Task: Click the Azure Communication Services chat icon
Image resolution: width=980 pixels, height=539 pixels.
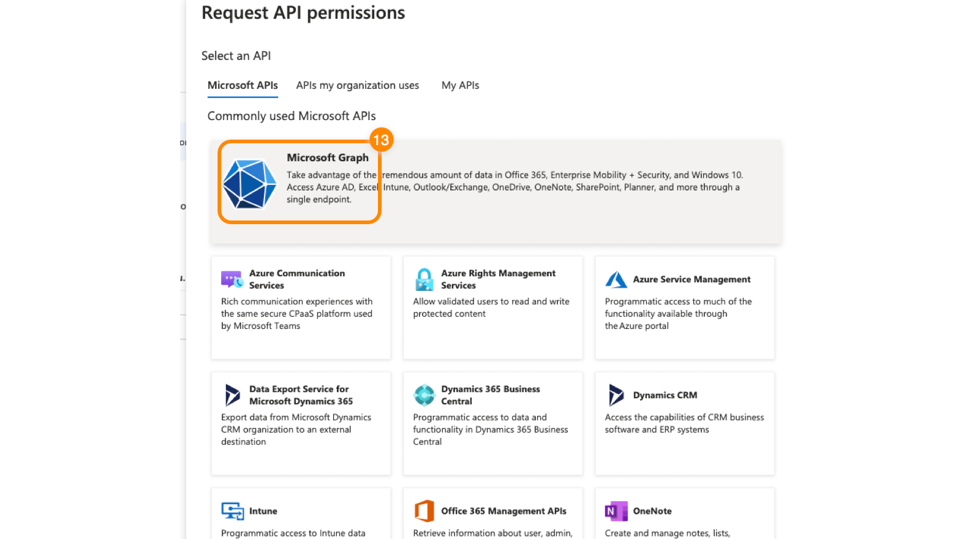Action: [232, 280]
